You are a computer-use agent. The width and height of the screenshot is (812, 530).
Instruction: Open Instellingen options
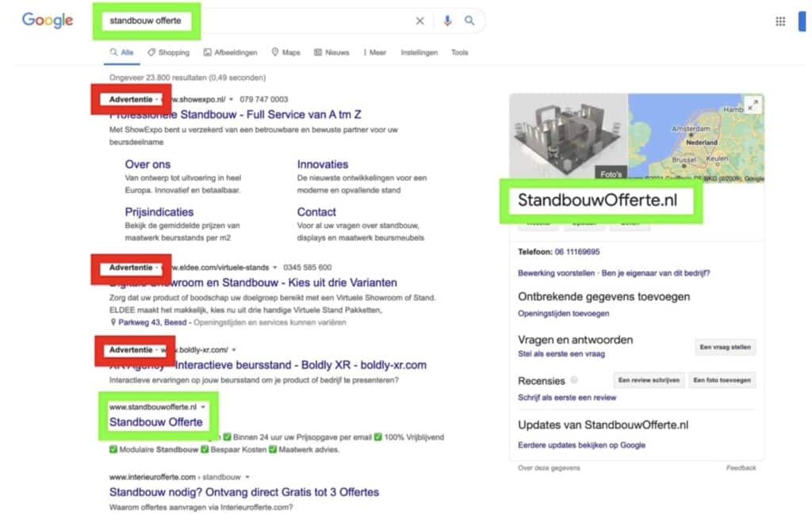(419, 52)
